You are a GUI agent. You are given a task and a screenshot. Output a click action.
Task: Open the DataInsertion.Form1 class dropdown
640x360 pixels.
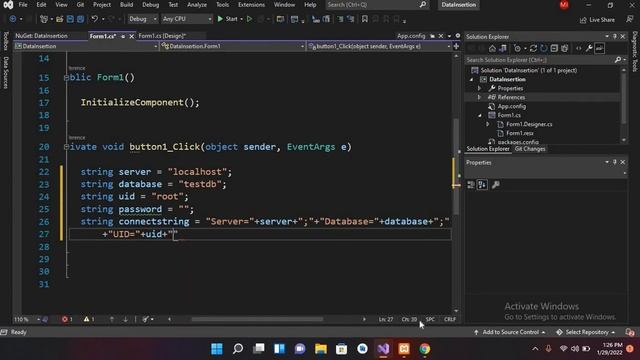pos(233,46)
